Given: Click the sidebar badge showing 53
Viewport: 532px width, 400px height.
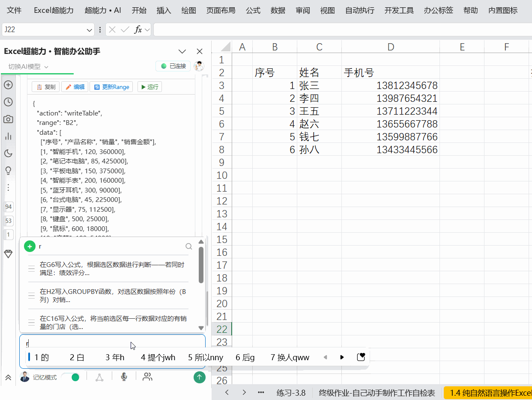Looking at the screenshot, I should tap(9, 221).
